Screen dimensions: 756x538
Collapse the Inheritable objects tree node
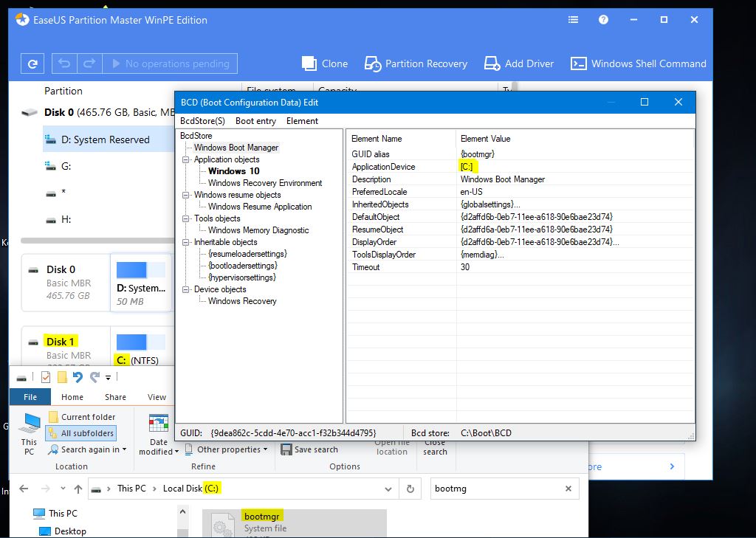[x=187, y=242]
